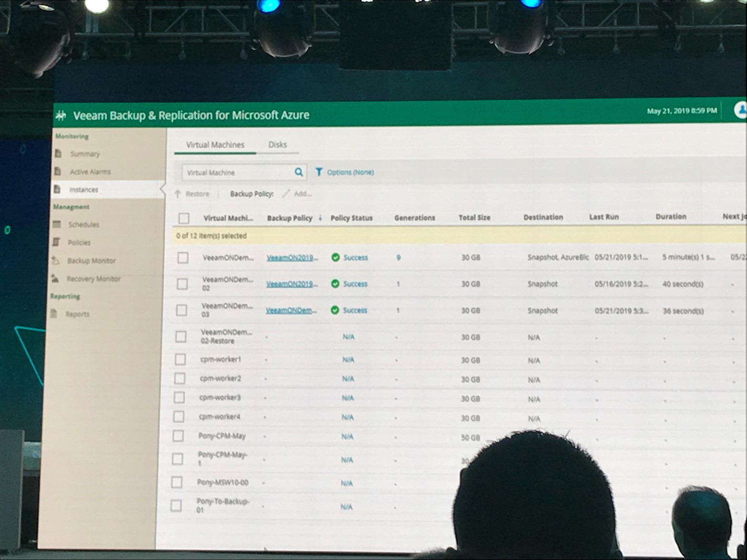Screen dimensions: 747x560
Task: Click the Virtual Machine column header
Action: coord(228,218)
